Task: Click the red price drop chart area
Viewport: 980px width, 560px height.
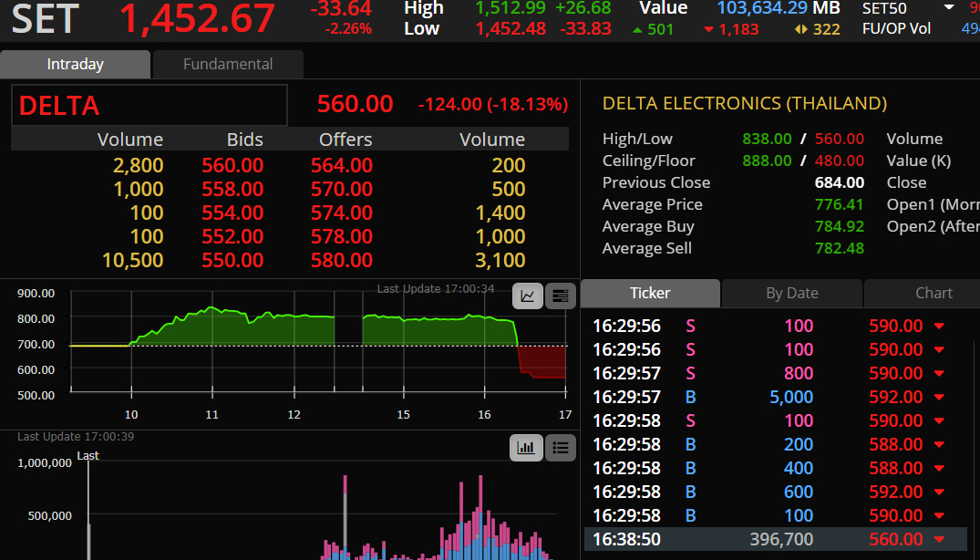Action: click(542, 361)
